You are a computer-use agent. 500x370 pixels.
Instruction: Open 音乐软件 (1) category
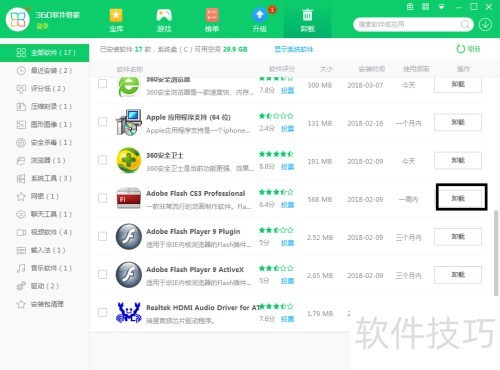[44, 268]
